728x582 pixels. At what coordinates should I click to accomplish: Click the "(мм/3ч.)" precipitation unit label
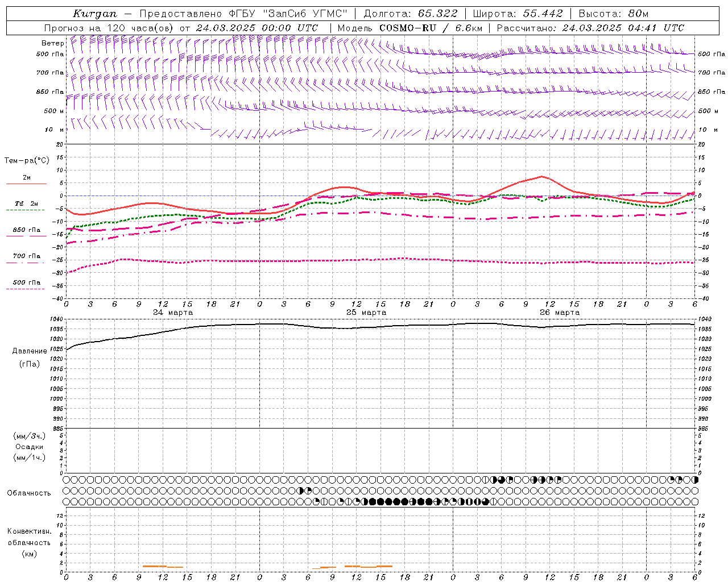(30, 436)
